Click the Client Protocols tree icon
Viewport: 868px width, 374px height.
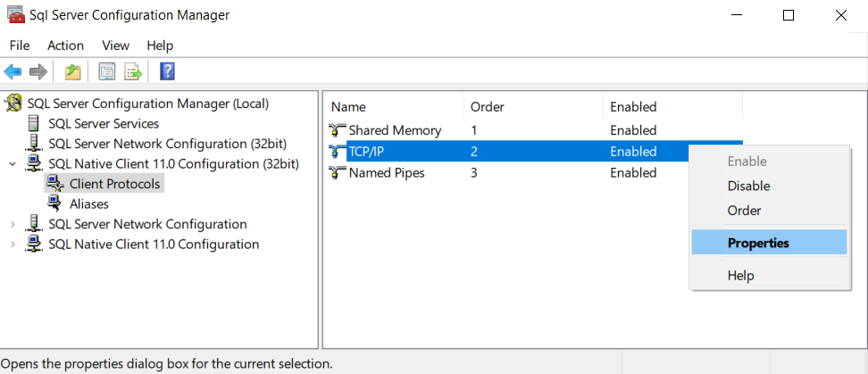click(55, 184)
